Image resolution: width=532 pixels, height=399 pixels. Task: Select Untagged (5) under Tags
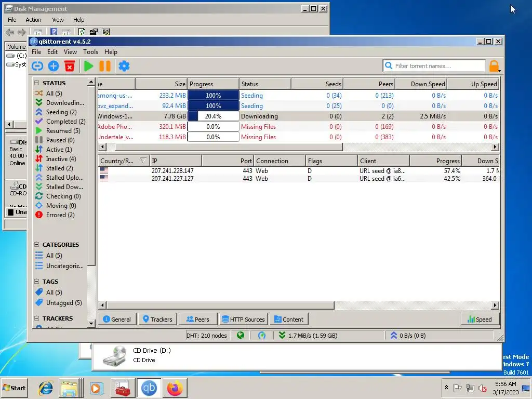59,303
